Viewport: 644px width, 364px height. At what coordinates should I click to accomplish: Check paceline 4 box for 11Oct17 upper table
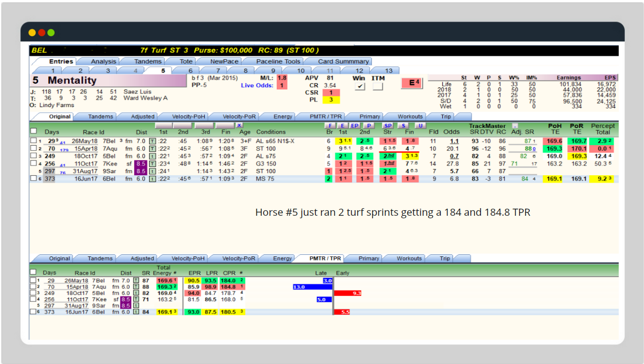(34, 164)
